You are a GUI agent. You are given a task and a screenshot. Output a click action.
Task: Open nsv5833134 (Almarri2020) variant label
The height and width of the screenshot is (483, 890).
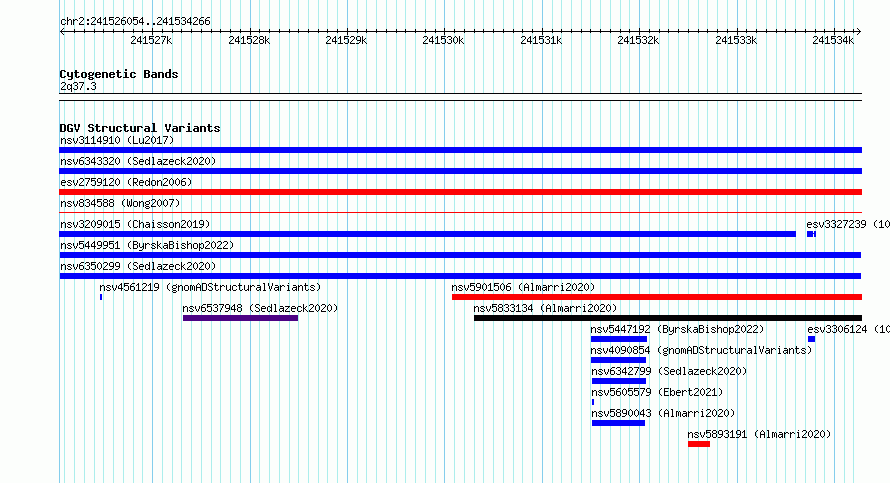545,308
